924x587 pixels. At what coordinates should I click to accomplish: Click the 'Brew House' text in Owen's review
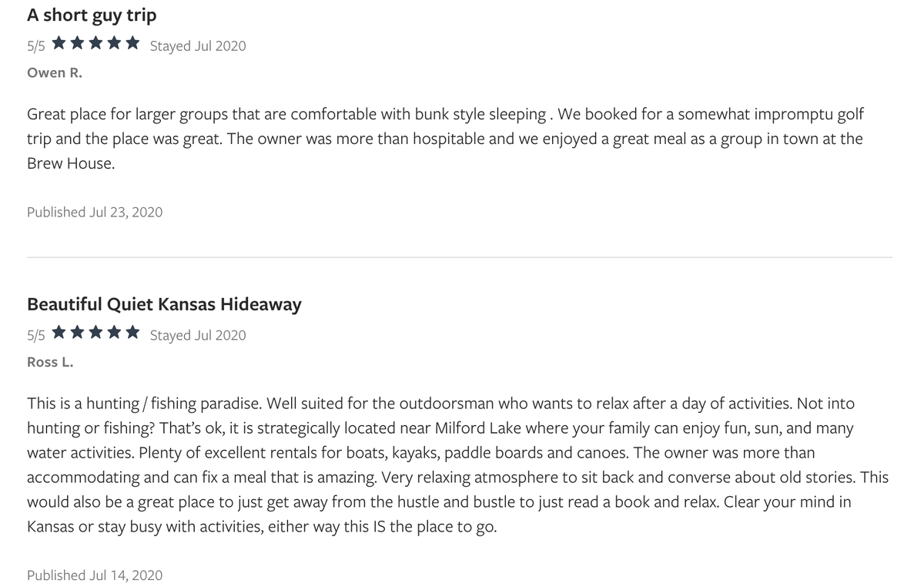coord(71,163)
